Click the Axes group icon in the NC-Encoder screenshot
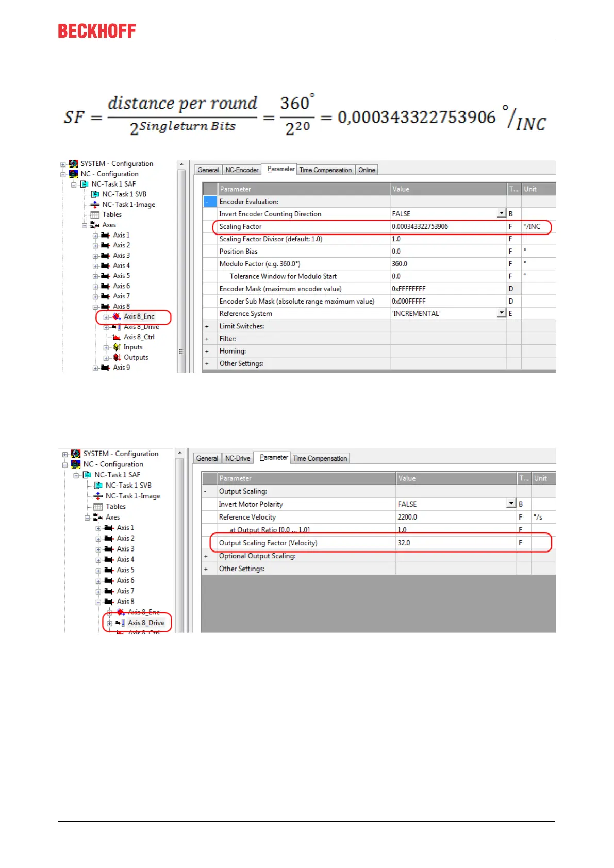This screenshot has height=868, width=614. (x=95, y=225)
